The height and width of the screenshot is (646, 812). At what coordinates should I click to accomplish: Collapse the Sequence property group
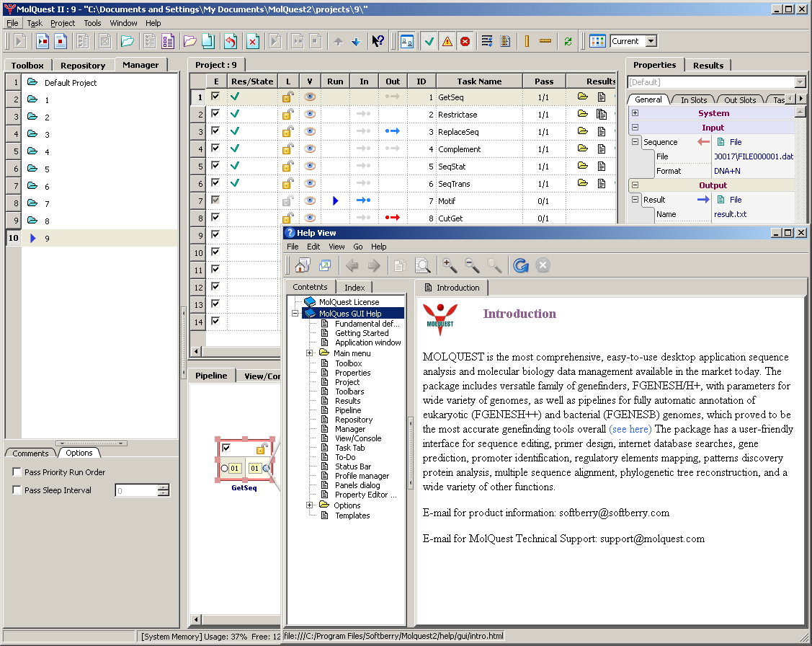click(635, 142)
